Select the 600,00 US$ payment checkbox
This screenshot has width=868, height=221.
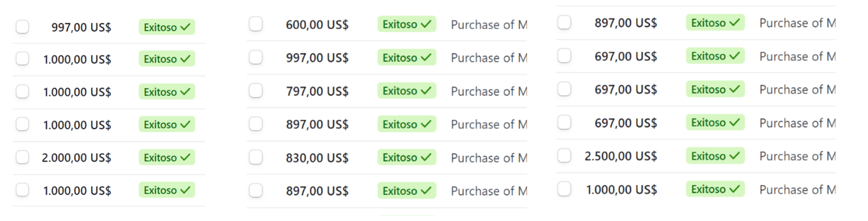[x=255, y=24]
